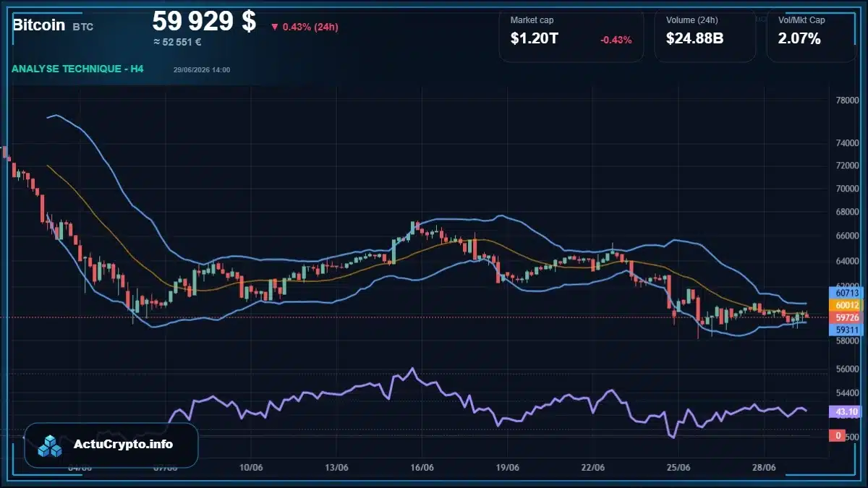The height and width of the screenshot is (488, 868).
Task: Click the 56000 price axis label
Action: [846, 368]
